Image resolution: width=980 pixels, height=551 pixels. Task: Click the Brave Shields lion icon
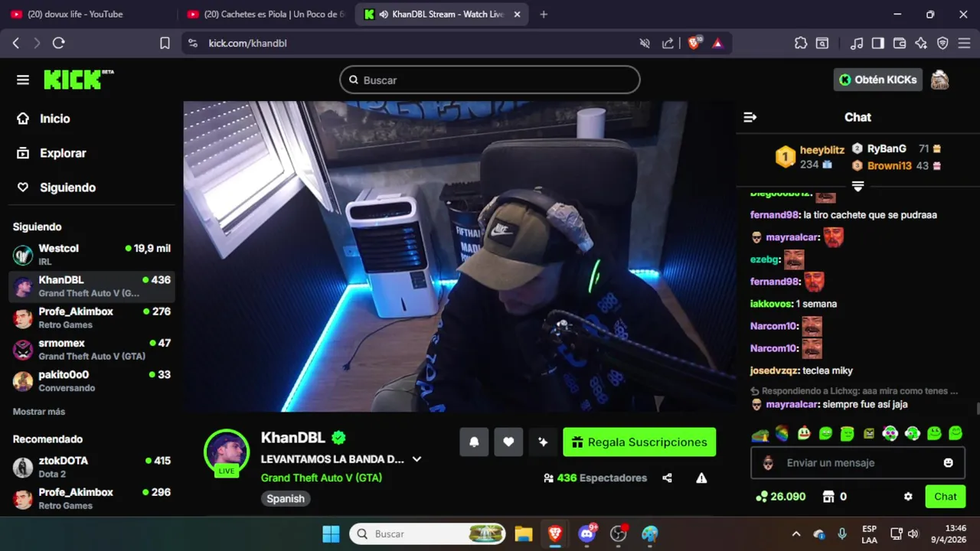coord(694,43)
